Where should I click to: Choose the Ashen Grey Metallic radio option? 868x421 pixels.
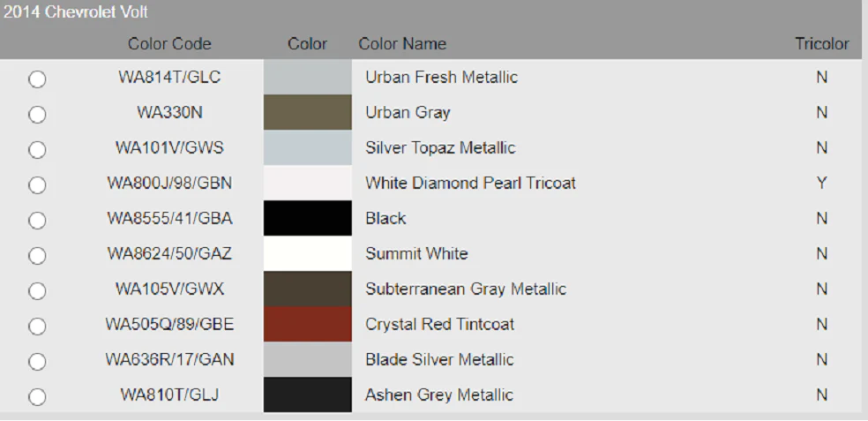click(x=37, y=397)
